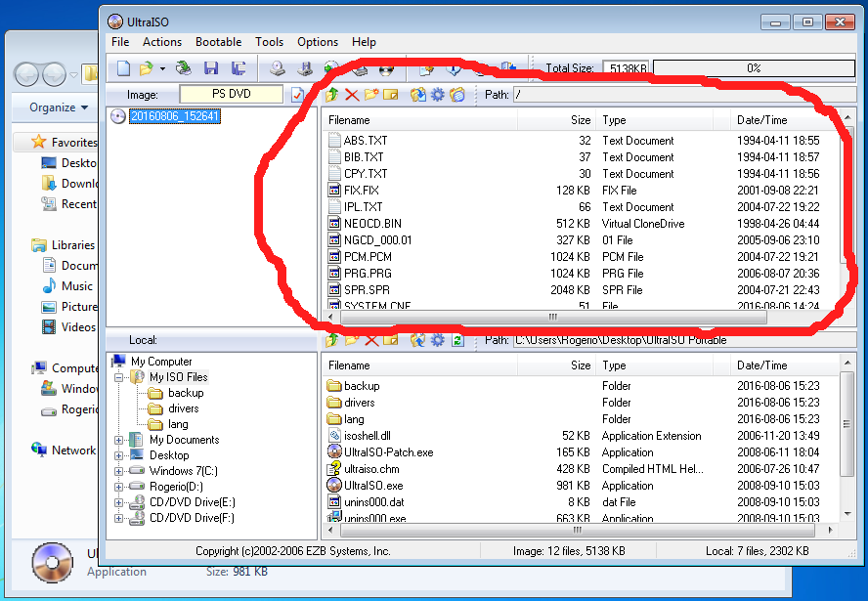Click the Up folder icon in local pane
Screen dimensions: 868x601
[332, 340]
